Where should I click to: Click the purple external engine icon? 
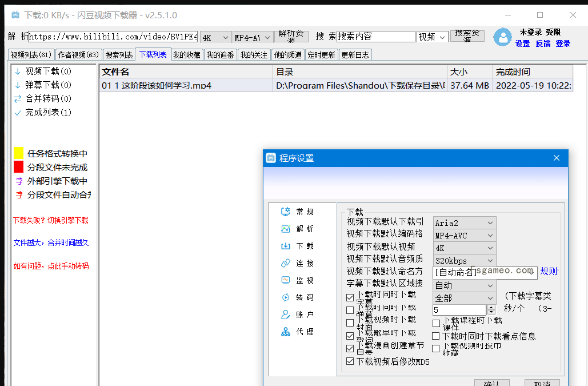[19, 181]
